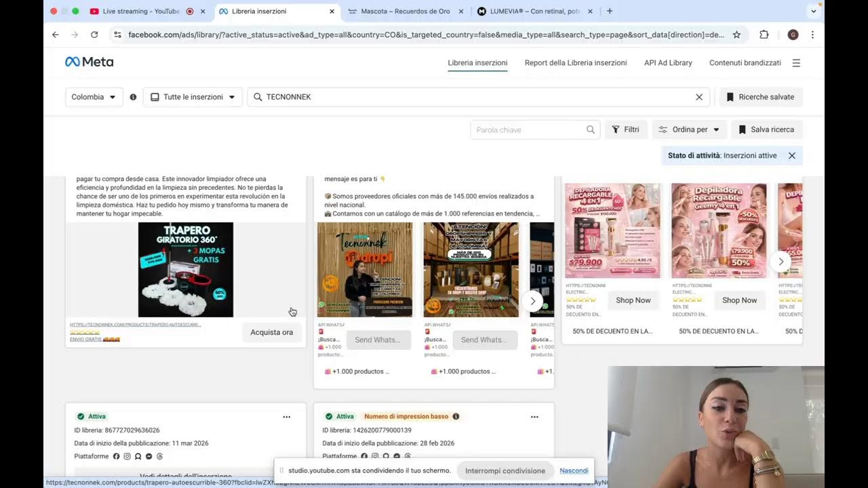Close the Libreria inserzioni tab
This screenshot has height=488, width=868.
332,12
